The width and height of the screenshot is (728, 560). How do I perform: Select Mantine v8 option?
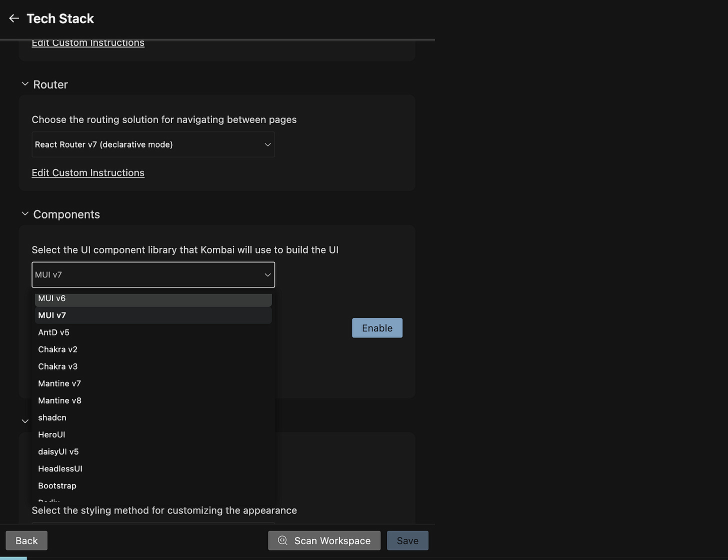[153, 400]
